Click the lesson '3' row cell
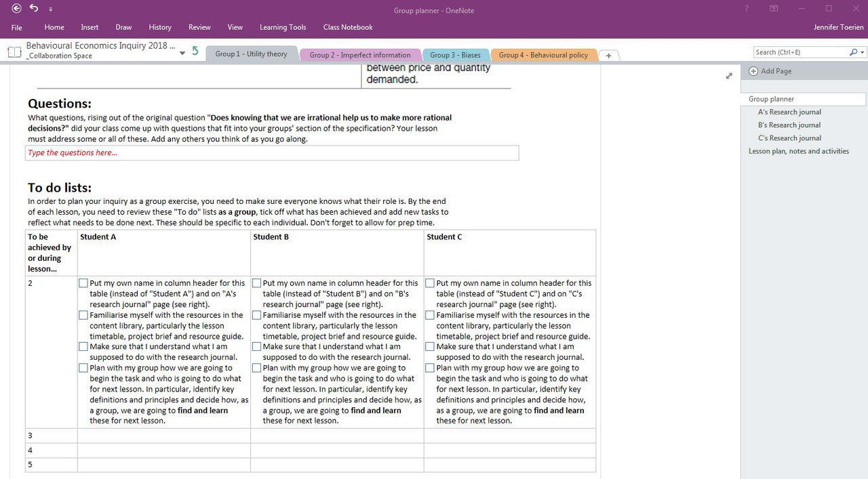Viewport: 868px width, 479px height. tap(52, 436)
